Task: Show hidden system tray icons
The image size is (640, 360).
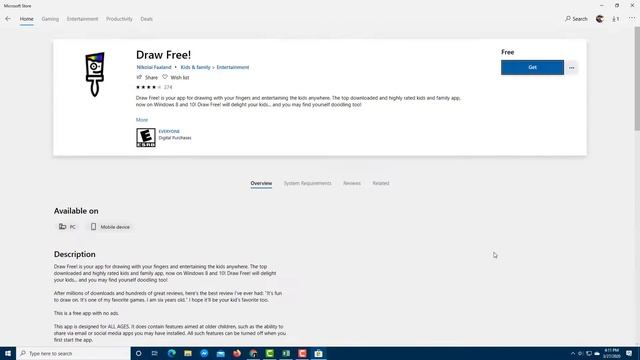Action: pyautogui.click(x=573, y=353)
